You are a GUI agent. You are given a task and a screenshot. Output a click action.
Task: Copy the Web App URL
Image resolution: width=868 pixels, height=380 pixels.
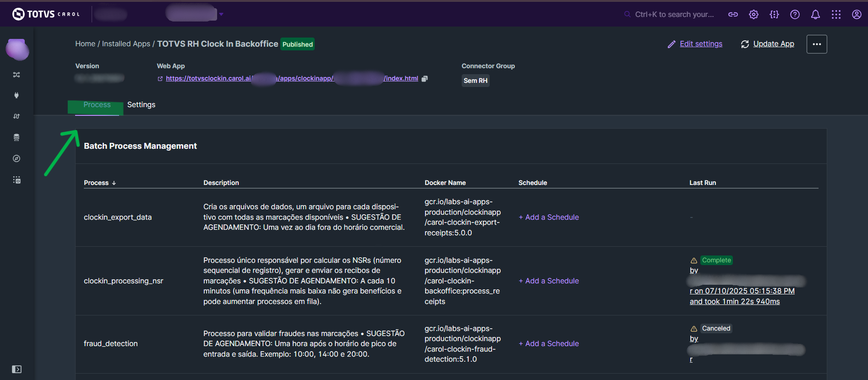tap(425, 79)
